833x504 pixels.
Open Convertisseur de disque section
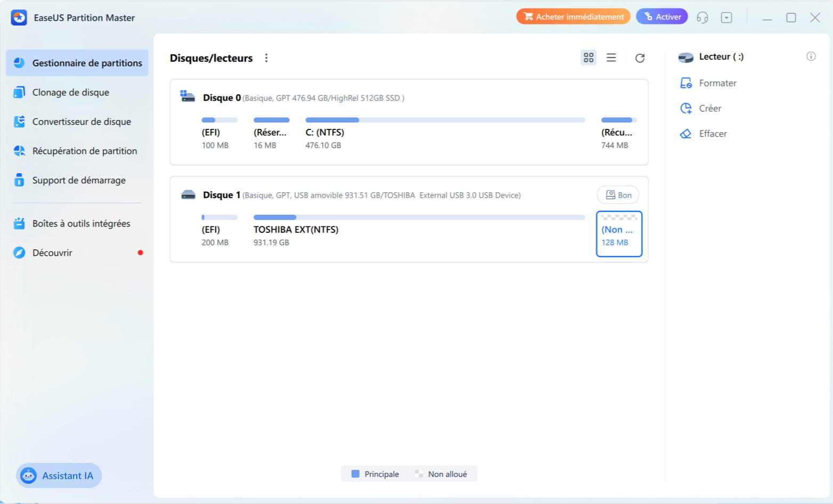(81, 121)
